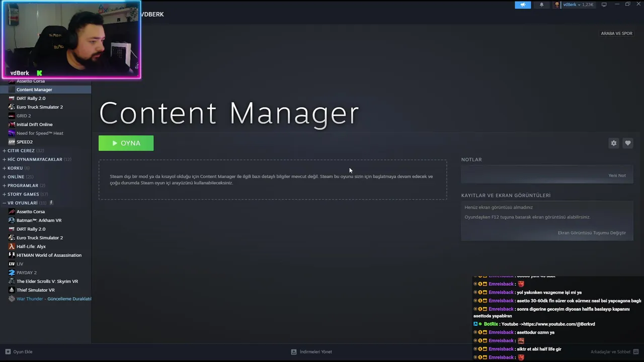Launch Content Manager with OYNA button
644x362 pixels.
click(126, 143)
